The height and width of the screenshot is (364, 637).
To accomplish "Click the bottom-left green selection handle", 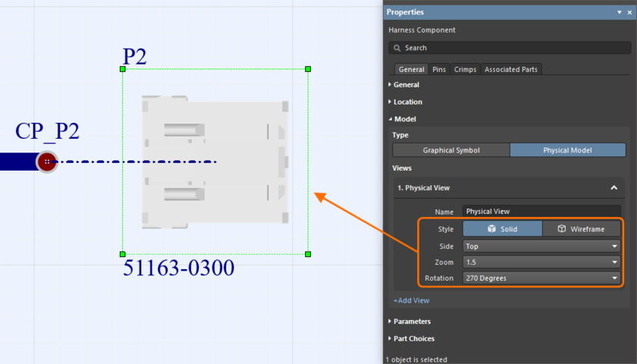I will tap(123, 254).
